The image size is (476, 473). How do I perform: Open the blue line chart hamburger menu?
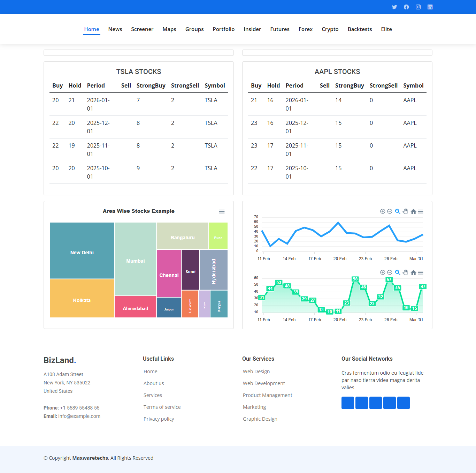[421, 211]
